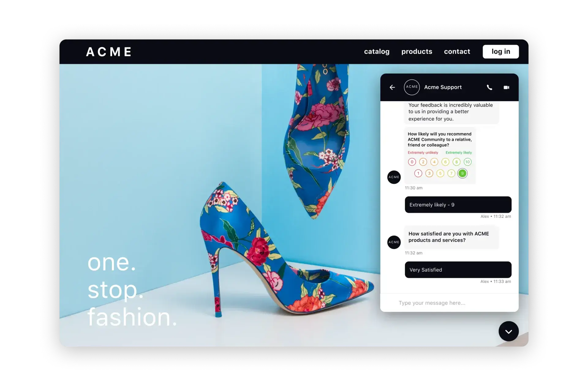Click the catalog navigation menu item
588x386 pixels.
[376, 51]
